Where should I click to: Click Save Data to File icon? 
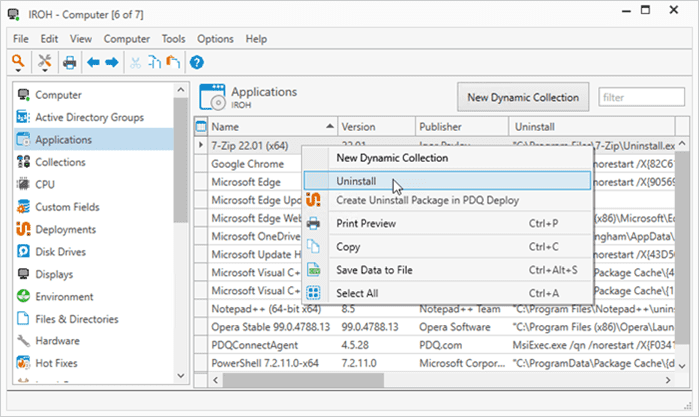(x=314, y=269)
